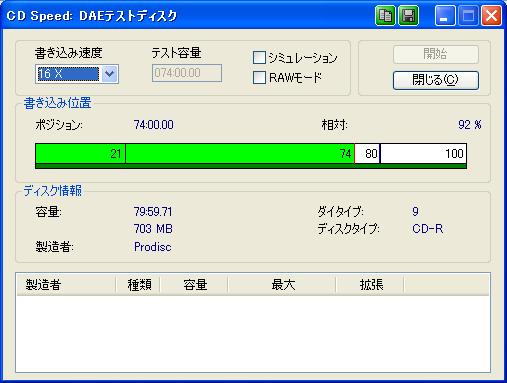
Task: Select the 16 X write speed field
Action: (68, 74)
